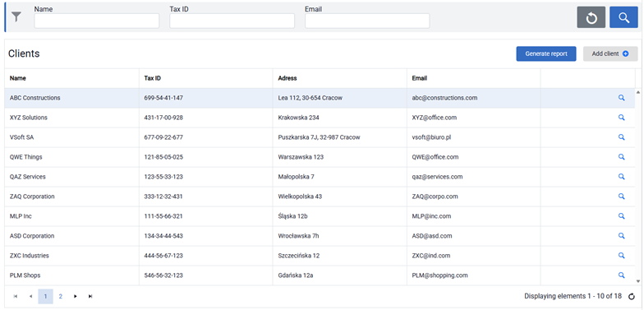Open details for QWE Things row magnifier
This screenshot has height=310, width=644.
pyautogui.click(x=621, y=157)
